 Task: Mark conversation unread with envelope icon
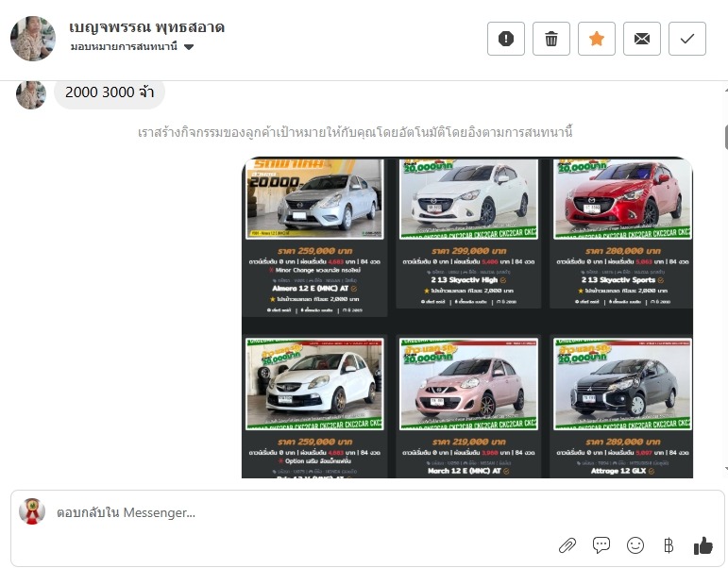pos(642,39)
